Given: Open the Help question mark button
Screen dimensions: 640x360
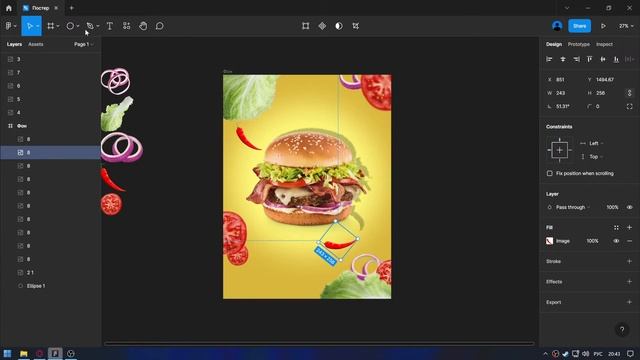Looking at the screenshot, I should (622, 329).
